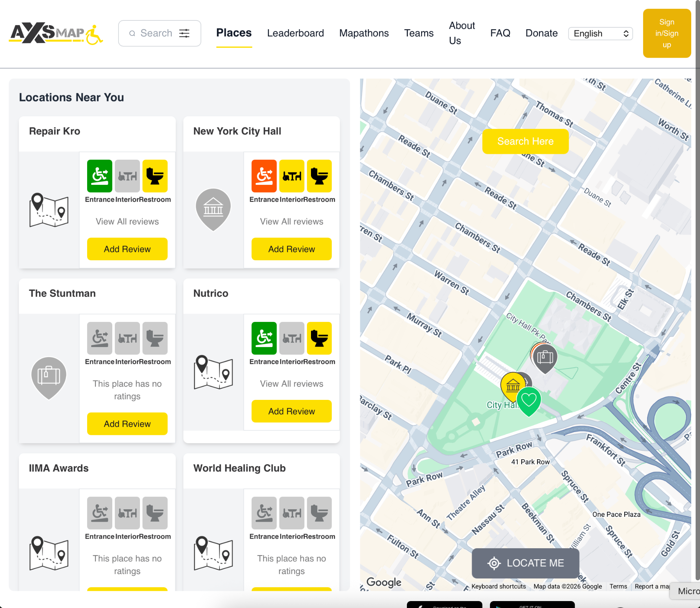Select IIMA Awards Entrance icon
This screenshot has height=608, width=700.
click(100, 513)
